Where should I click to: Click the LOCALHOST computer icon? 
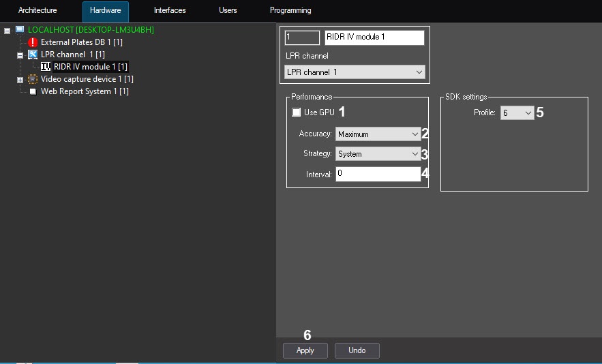point(20,30)
